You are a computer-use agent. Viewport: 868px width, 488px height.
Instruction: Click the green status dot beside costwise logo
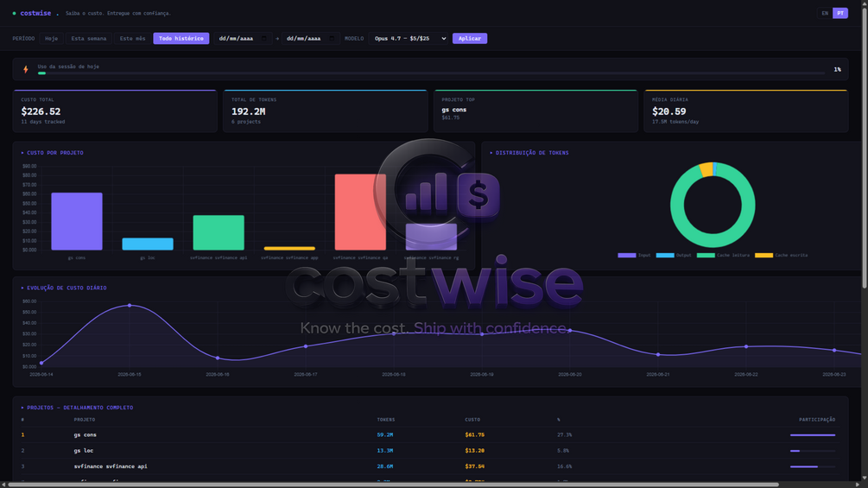[x=15, y=13]
